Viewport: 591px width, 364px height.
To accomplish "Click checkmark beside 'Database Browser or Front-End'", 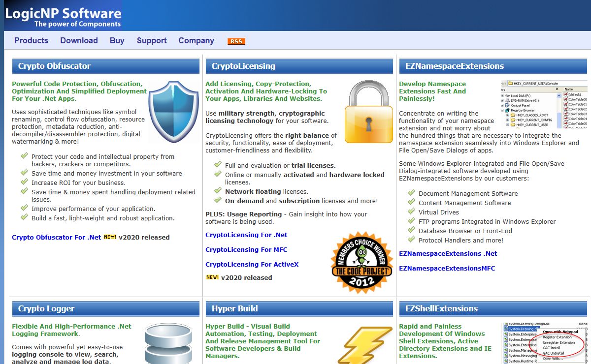I will click(x=411, y=230).
